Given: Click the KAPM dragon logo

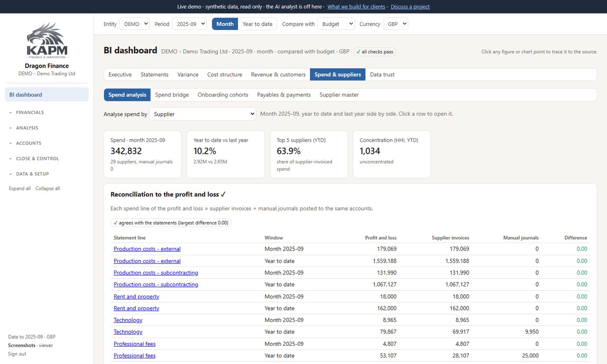Looking at the screenshot, I should tap(47, 40).
